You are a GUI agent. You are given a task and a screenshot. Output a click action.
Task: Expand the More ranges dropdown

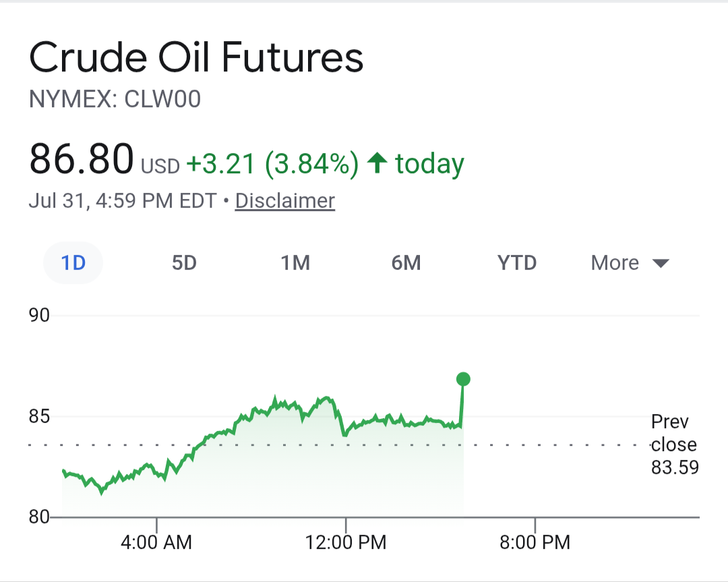coord(630,263)
